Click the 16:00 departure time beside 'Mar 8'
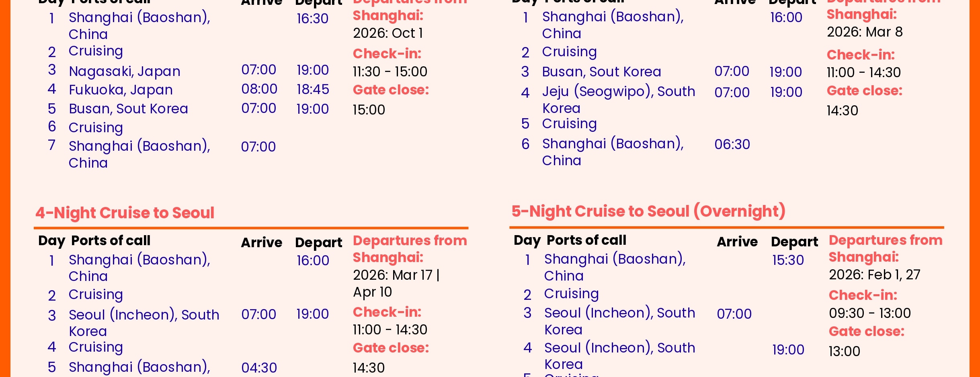 786,17
